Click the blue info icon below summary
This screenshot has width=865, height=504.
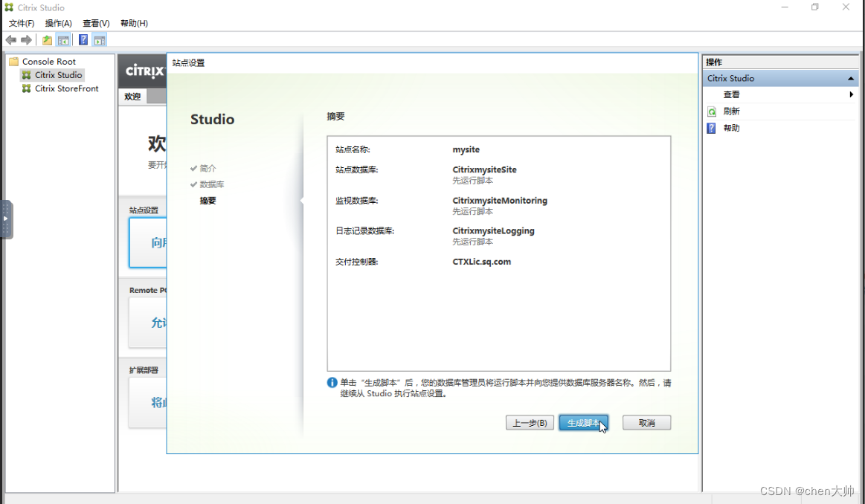(332, 382)
